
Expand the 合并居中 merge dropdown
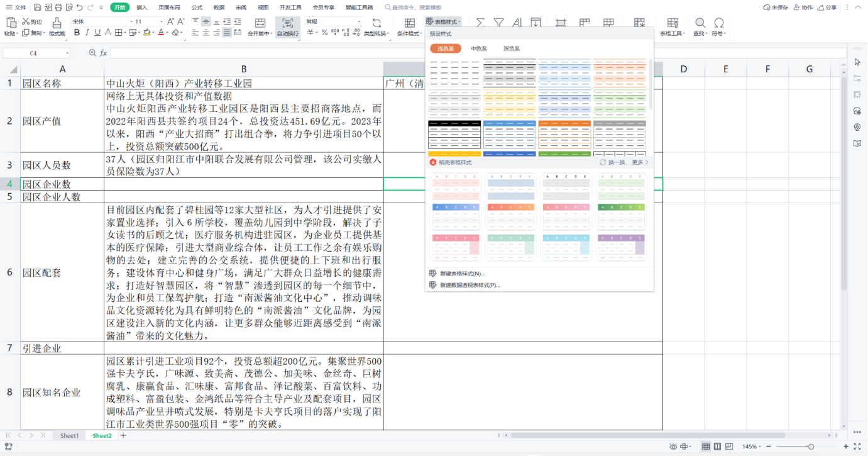270,33
